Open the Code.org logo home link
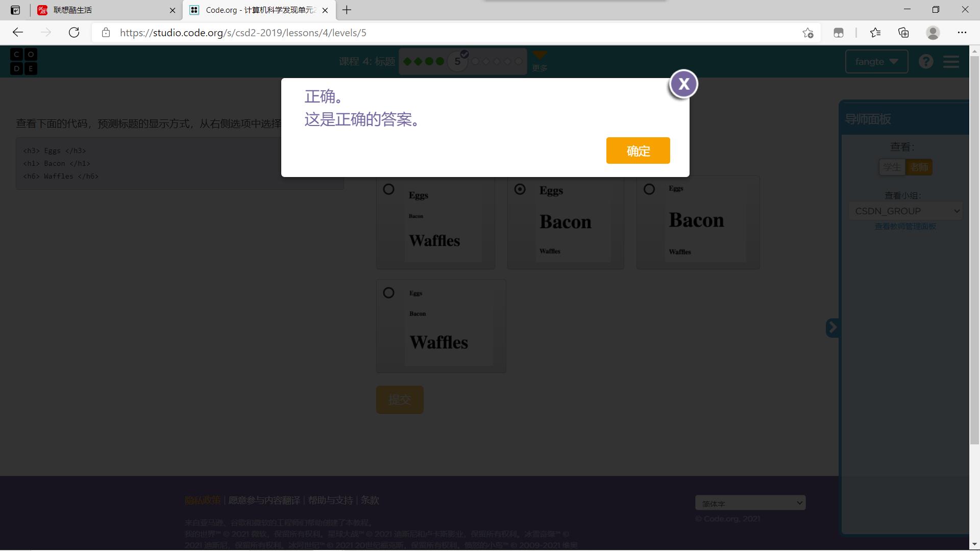This screenshot has width=980, height=551. pyautogui.click(x=23, y=61)
